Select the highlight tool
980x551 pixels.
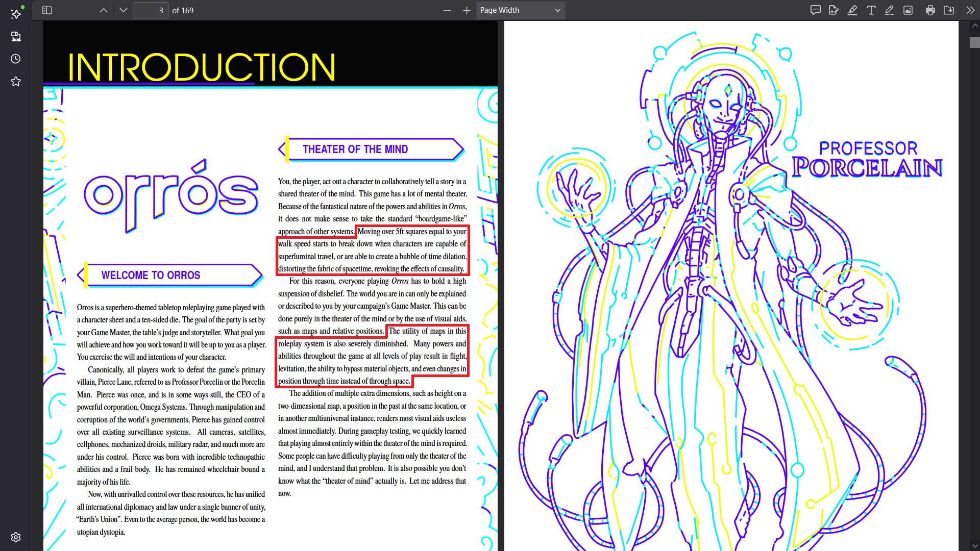[852, 10]
